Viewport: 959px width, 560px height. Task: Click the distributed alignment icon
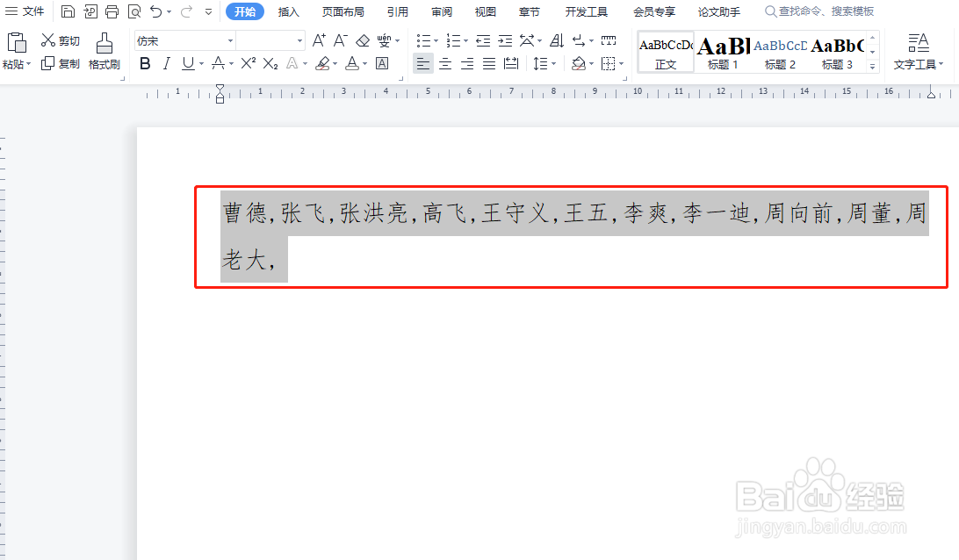(x=511, y=63)
